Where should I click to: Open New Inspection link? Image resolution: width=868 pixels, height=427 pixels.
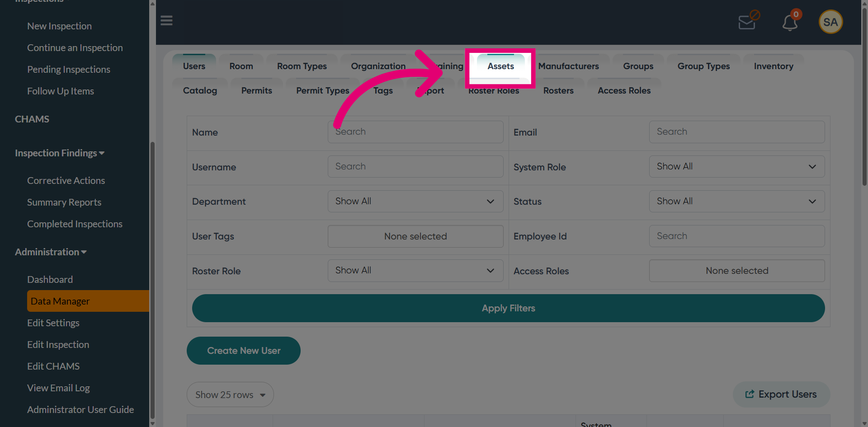pos(59,26)
